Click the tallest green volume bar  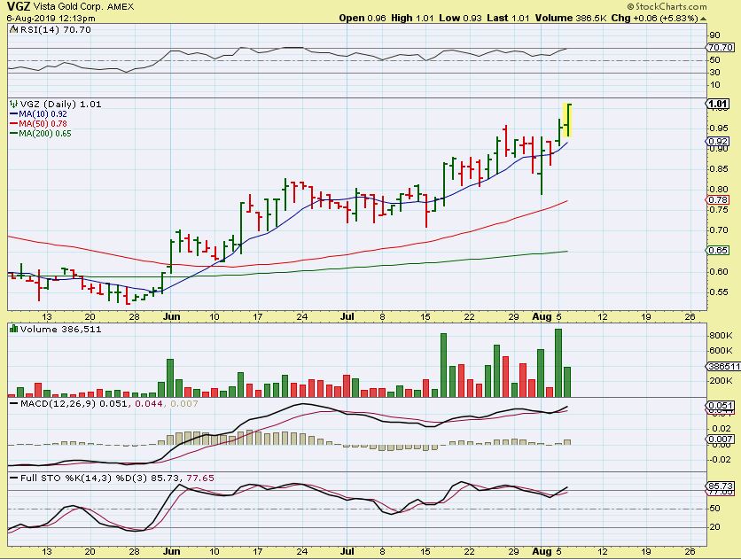(558, 363)
